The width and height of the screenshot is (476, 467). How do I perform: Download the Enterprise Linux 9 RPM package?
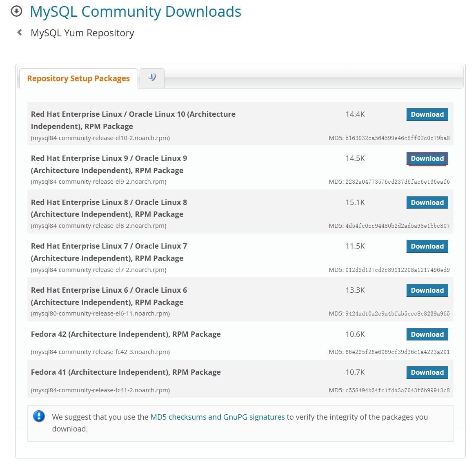427,159
